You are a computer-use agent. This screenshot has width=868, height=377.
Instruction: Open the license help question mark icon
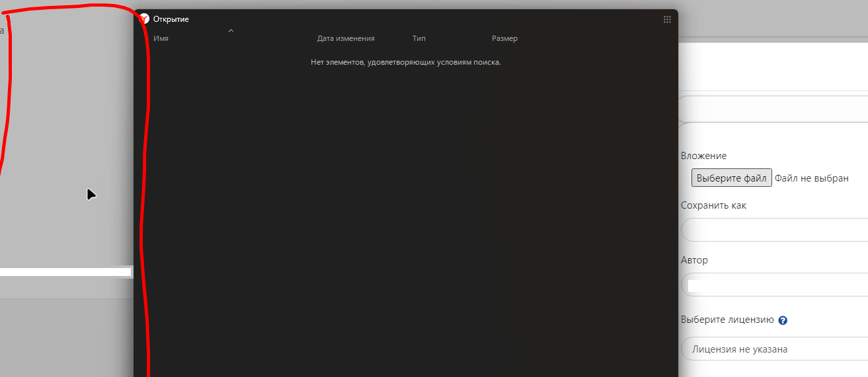tap(783, 320)
